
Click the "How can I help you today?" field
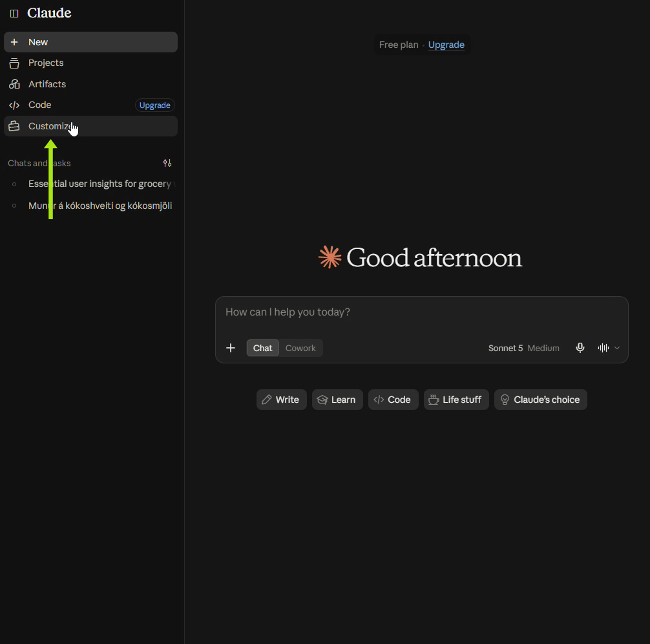click(x=421, y=312)
